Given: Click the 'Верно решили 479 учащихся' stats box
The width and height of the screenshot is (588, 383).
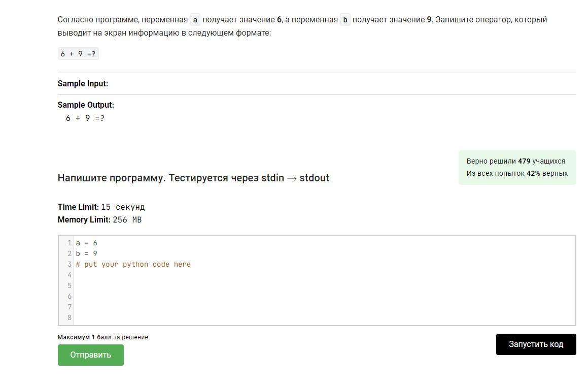Looking at the screenshot, I should coord(517,168).
